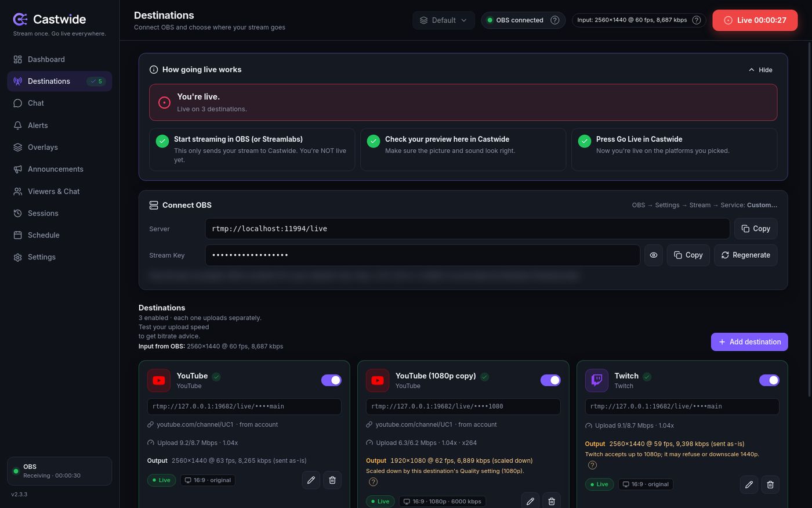Click help icon beside Input stats
The image size is (812, 508).
pos(697,20)
